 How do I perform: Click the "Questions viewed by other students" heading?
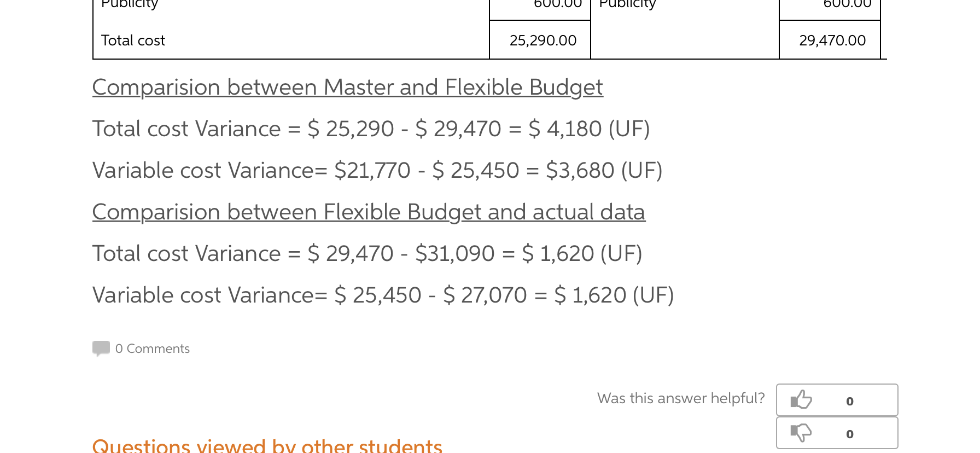point(267,445)
